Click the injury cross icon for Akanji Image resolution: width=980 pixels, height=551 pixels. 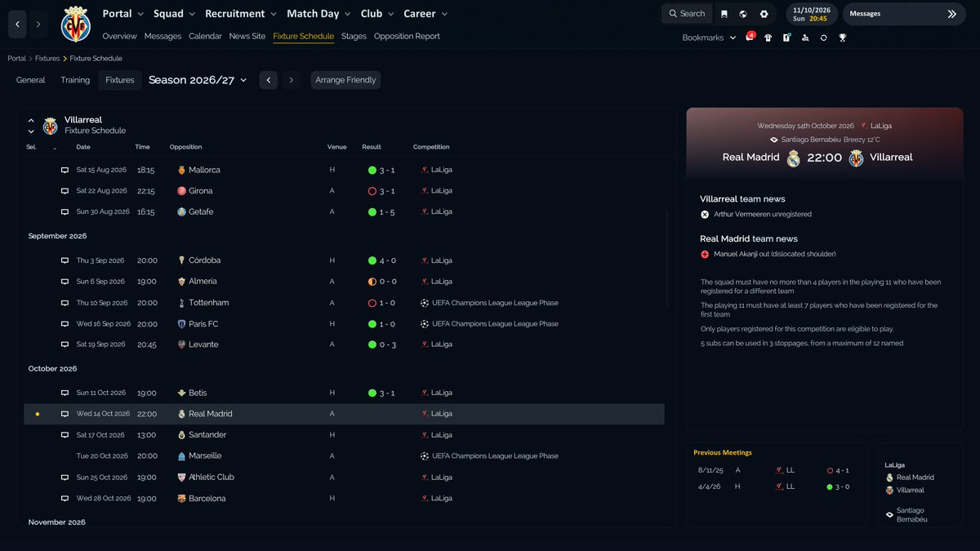[705, 254]
